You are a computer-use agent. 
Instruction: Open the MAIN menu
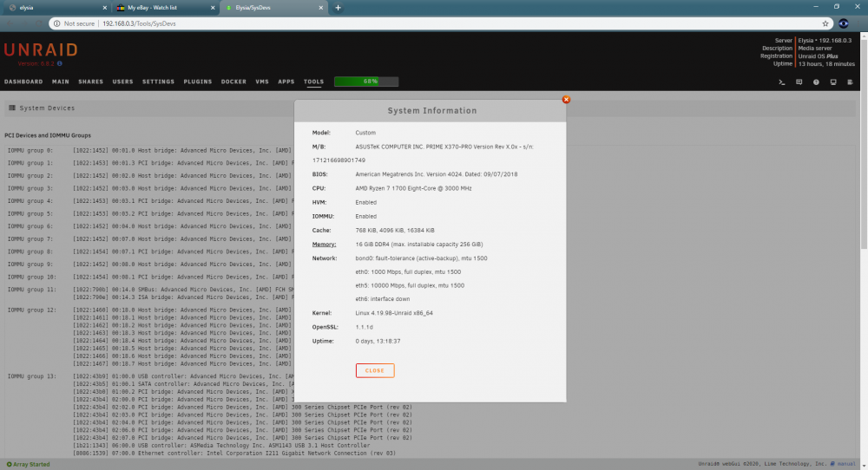pyautogui.click(x=61, y=82)
